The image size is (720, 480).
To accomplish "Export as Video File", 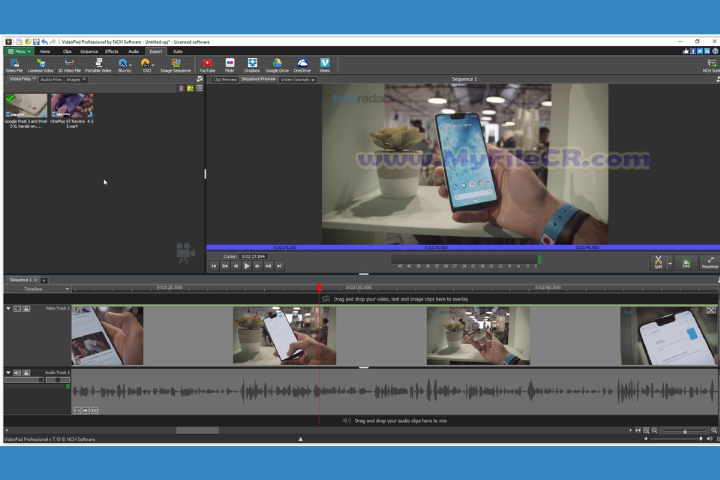I will click(x=14, y=65).
